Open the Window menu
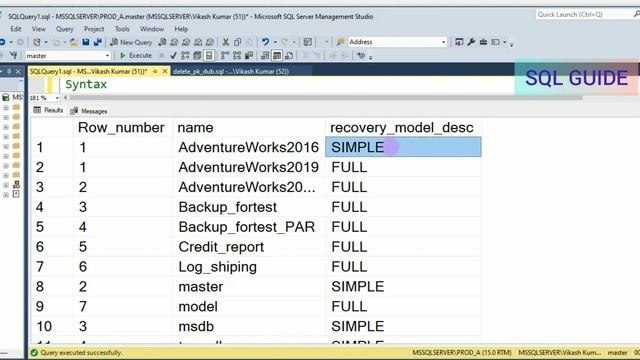This screenshot has height=360, width=640. [152, 29]
